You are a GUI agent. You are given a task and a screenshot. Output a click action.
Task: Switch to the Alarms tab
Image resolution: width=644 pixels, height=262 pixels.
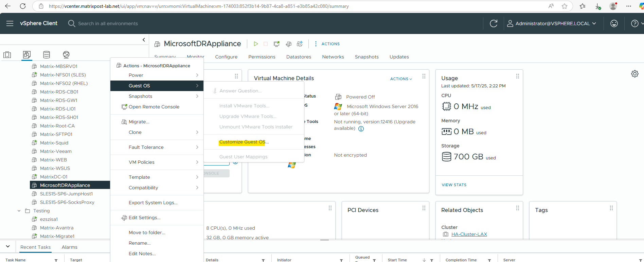coord(70,247)
